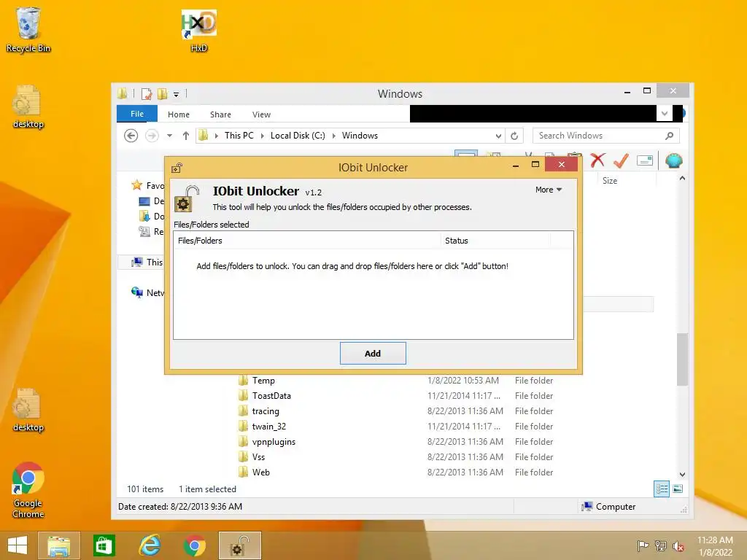The image size is (747, 560).
Task: Launch Google Chrome from the taskbar
Action: [194, 545]
